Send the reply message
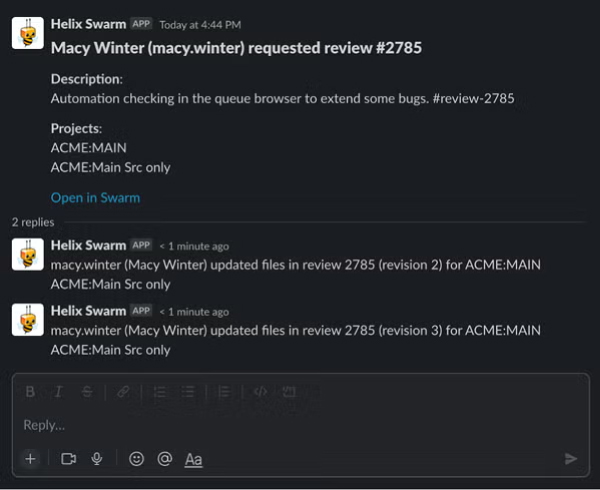This screenshot has width=600, height=490. pos(570,459)
